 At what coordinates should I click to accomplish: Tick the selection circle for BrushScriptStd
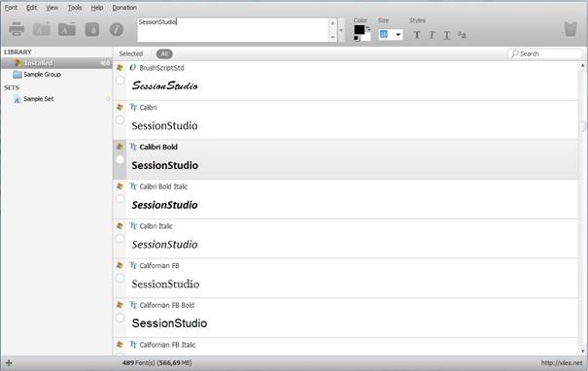(x=120, y=81)
